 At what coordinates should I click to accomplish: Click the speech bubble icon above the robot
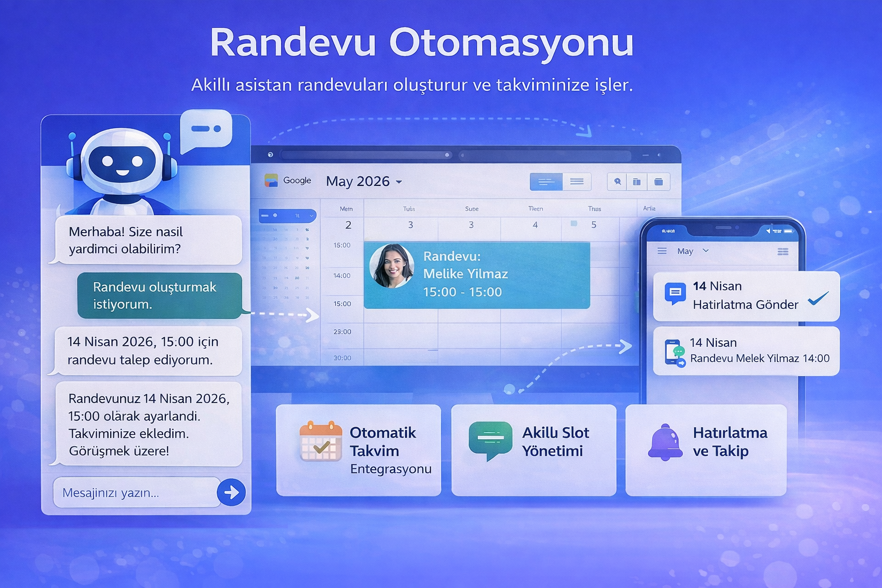(x=206, y=131)
